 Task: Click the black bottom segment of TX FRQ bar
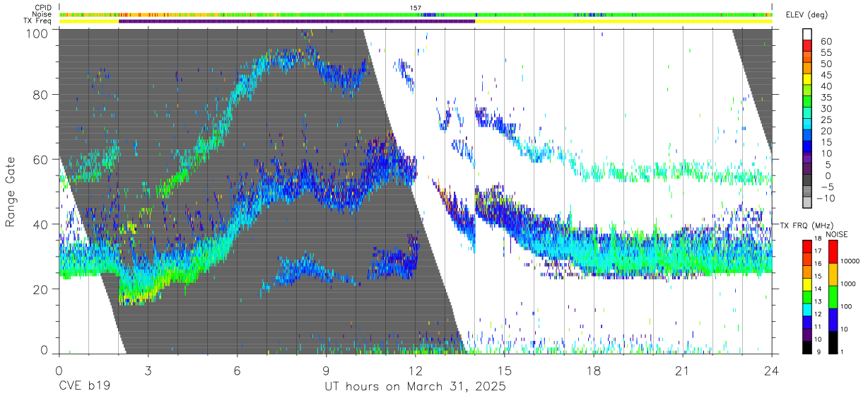pos(807,346)
